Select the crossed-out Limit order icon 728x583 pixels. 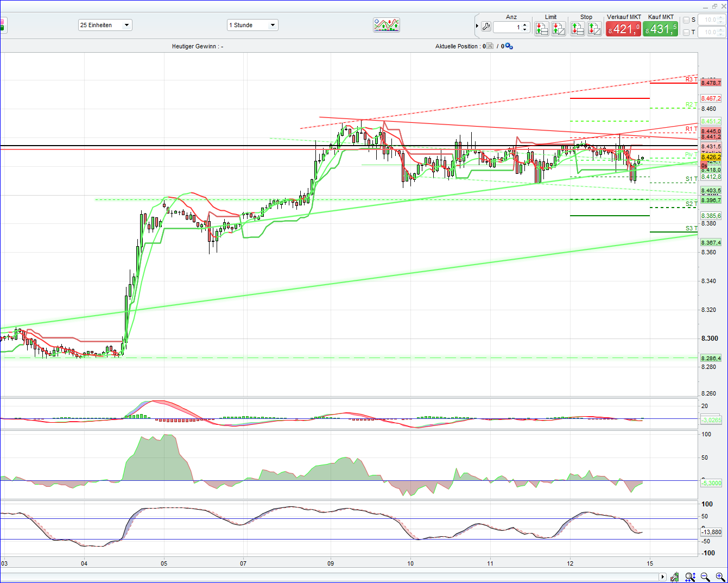(559, 28)
